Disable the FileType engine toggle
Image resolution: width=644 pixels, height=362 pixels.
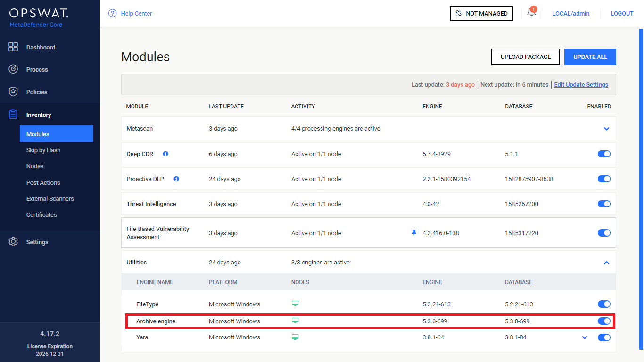point(604,304)
